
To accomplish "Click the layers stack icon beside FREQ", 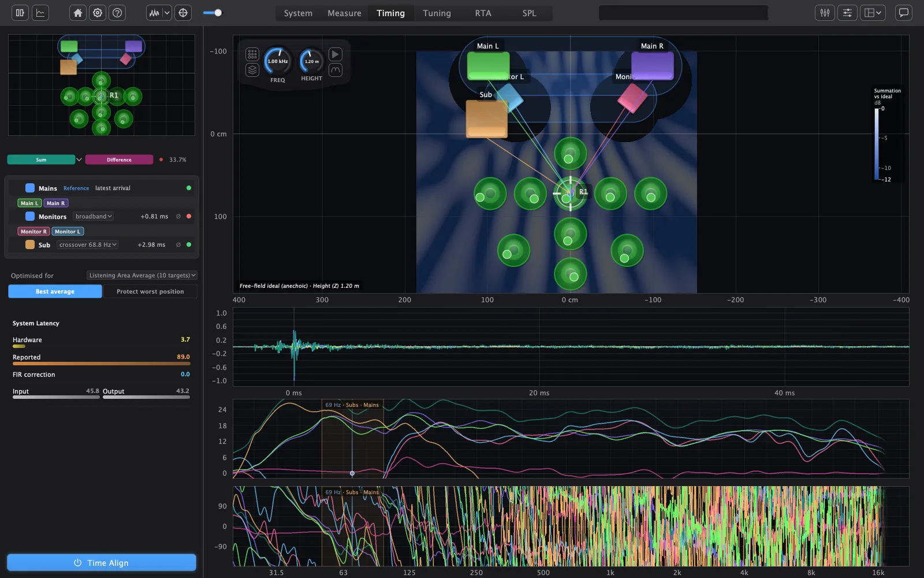I will [252, 70].
